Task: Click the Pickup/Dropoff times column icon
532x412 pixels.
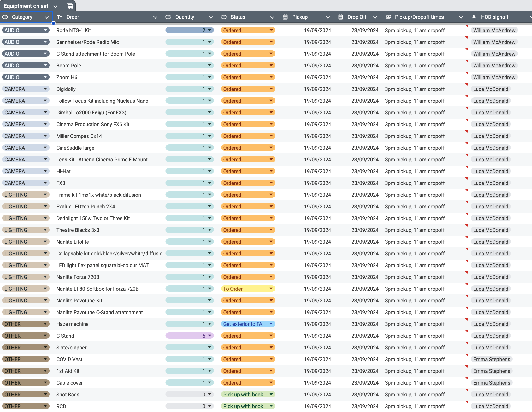Action: click(x=388, y=17)
